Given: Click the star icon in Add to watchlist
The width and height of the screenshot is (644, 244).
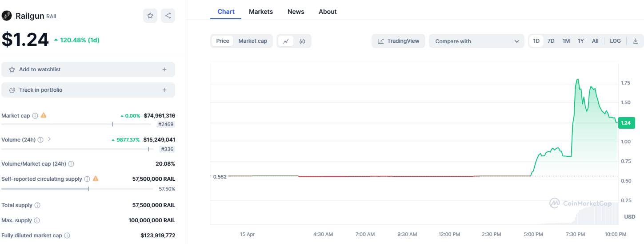Looking at the screenshot, I should (x=12, y=69).
